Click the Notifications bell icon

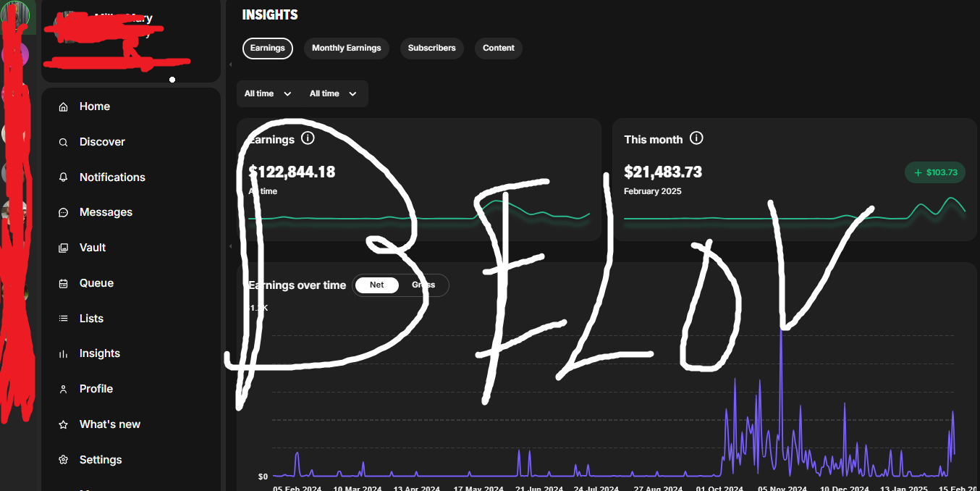coord(64,177)
